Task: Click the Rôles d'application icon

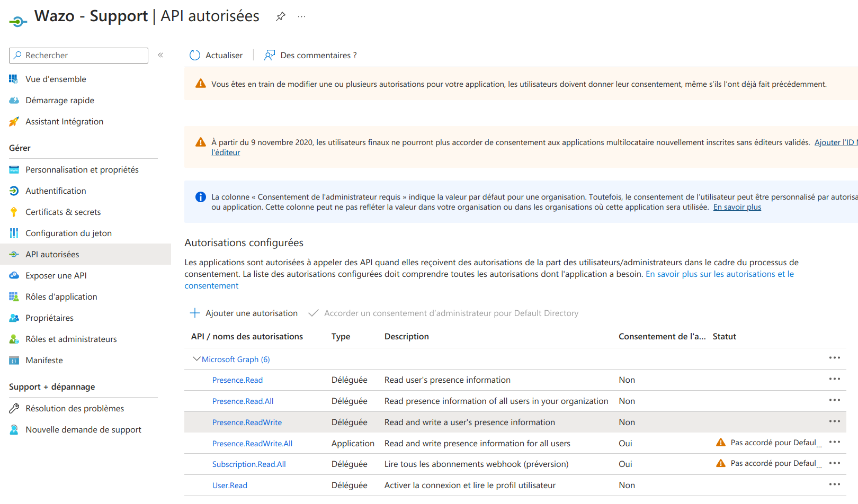Action: (14, 296)
